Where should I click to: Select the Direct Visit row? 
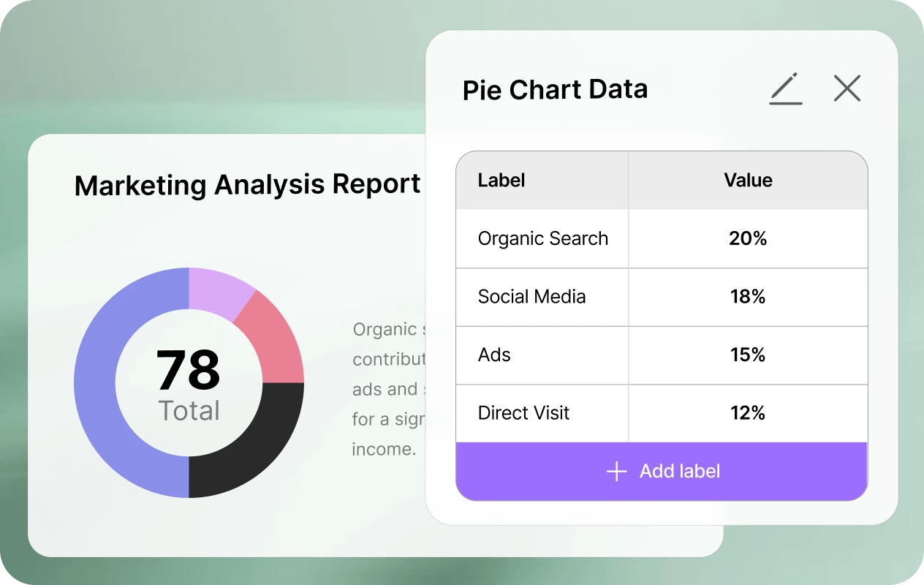click(523, 413)
